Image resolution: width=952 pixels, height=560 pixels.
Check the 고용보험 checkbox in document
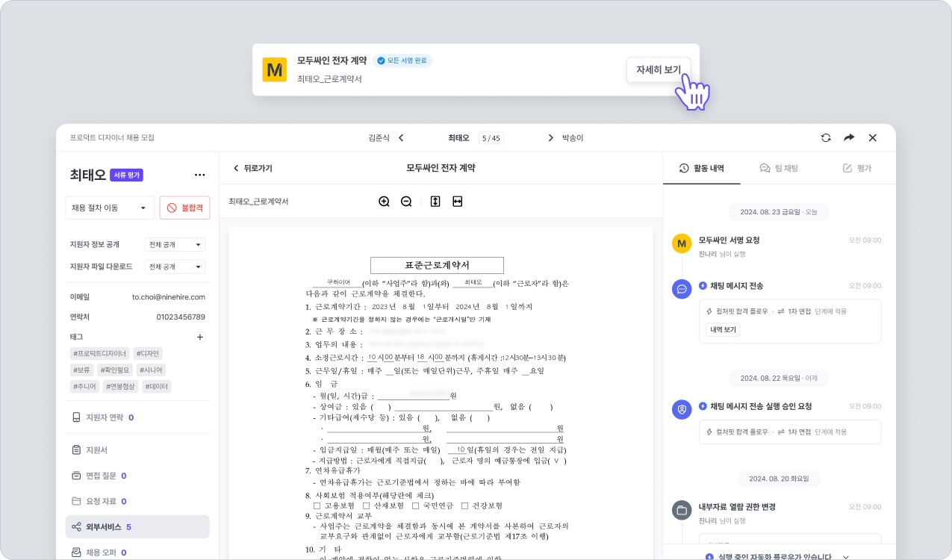pos(318,505)
